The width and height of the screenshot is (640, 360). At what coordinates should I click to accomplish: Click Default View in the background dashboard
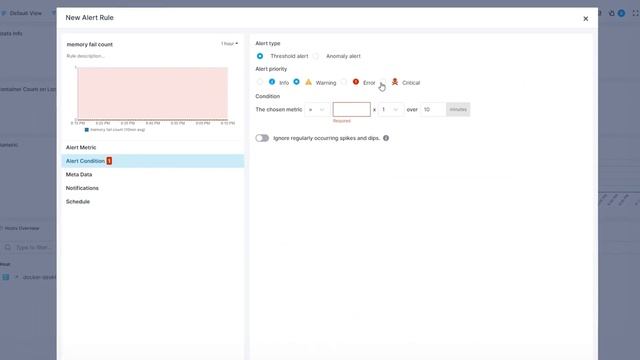pos(25,13)
